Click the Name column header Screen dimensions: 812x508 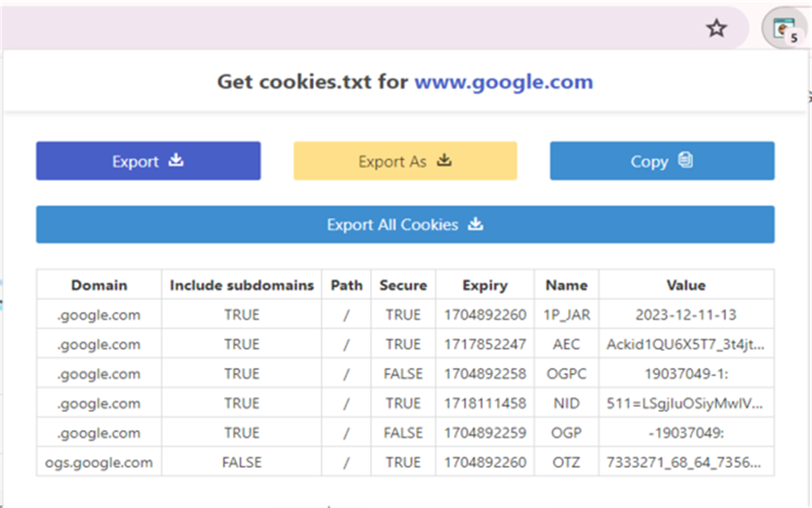567,285
